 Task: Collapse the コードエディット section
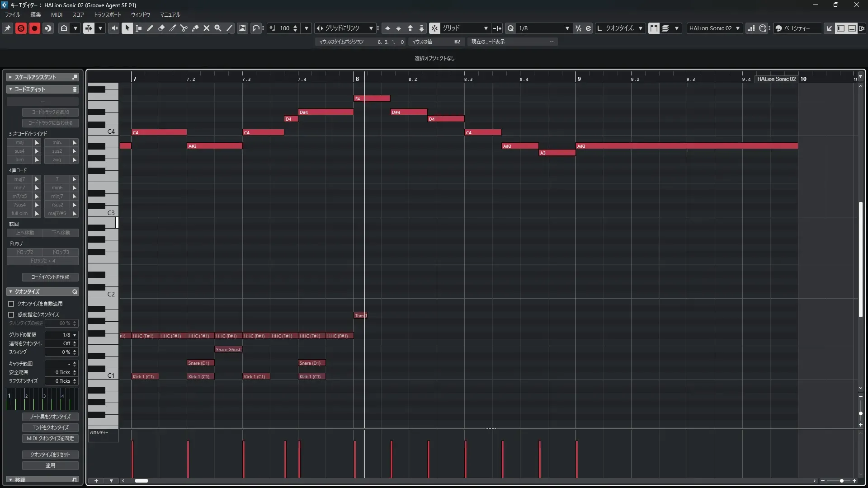click(10, 89)
